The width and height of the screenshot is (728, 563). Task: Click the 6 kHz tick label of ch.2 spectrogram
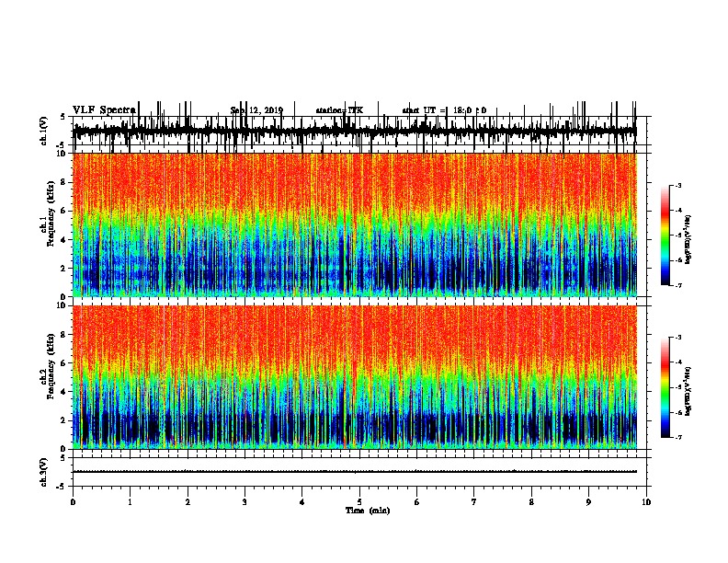point(63,363)
